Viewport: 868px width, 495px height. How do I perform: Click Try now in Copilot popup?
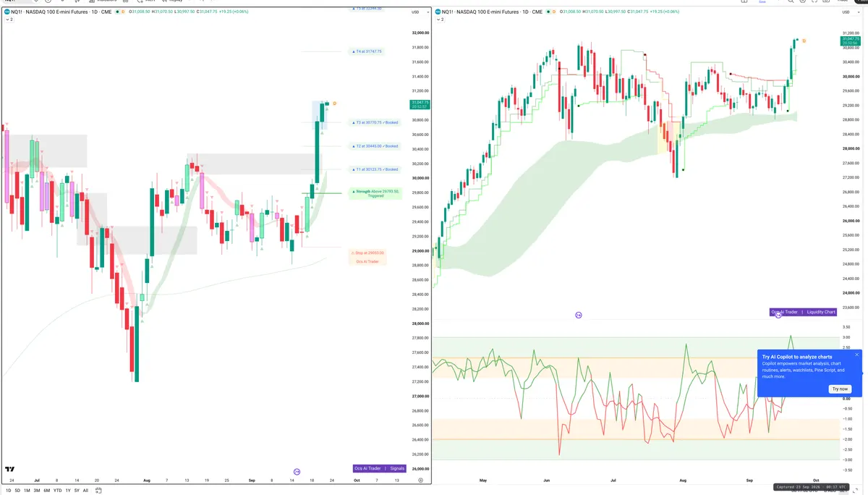pyautogui.click(x=840, y=389)
